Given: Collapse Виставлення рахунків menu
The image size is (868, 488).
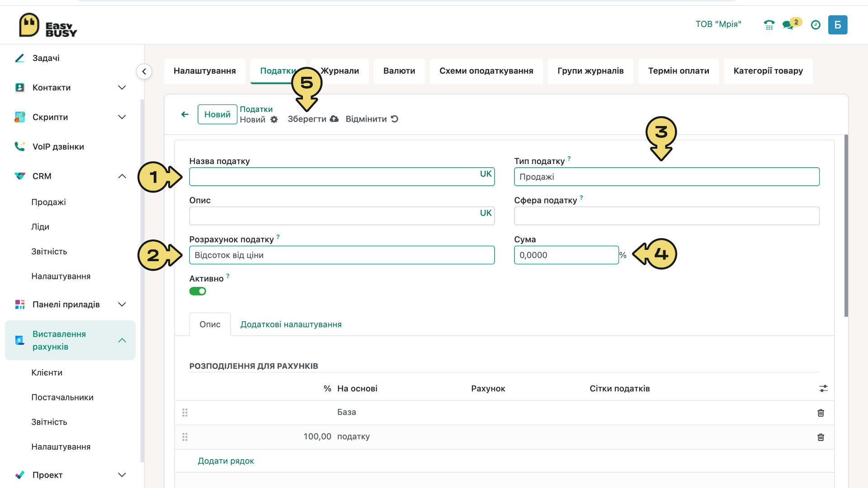Looking at the screenshot, I should (x=122, y=340).
